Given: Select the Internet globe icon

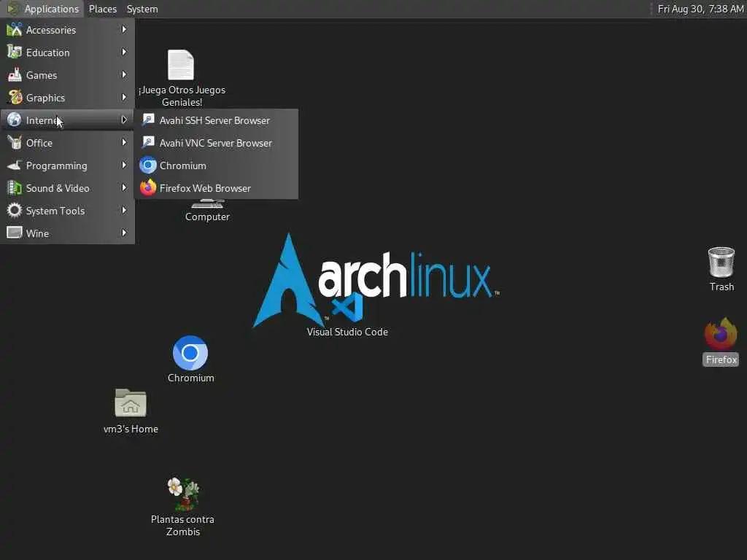Looking at the screenshot, I should [15, 120].
